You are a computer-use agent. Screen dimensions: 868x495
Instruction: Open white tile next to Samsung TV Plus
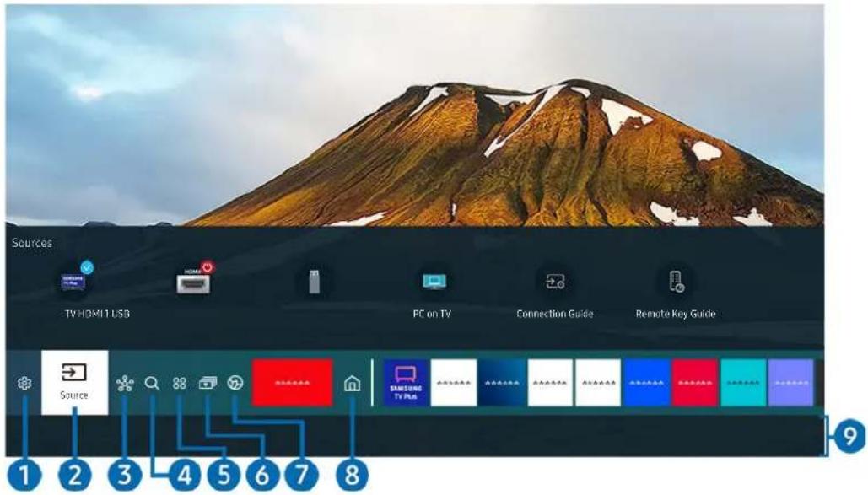pos(454,383)
